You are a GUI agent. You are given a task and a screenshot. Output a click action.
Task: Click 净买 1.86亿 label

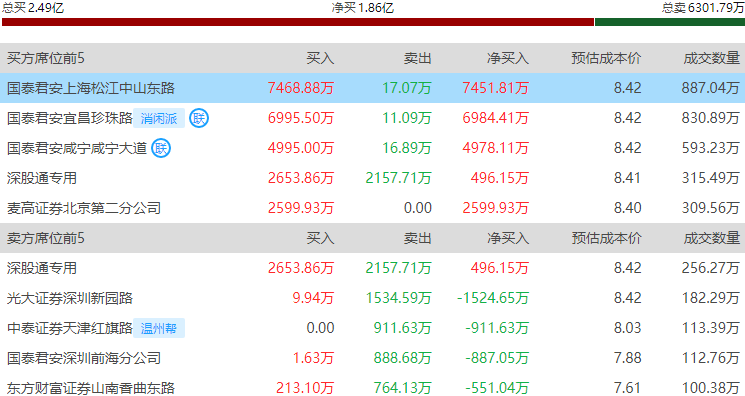click(363, 8)
